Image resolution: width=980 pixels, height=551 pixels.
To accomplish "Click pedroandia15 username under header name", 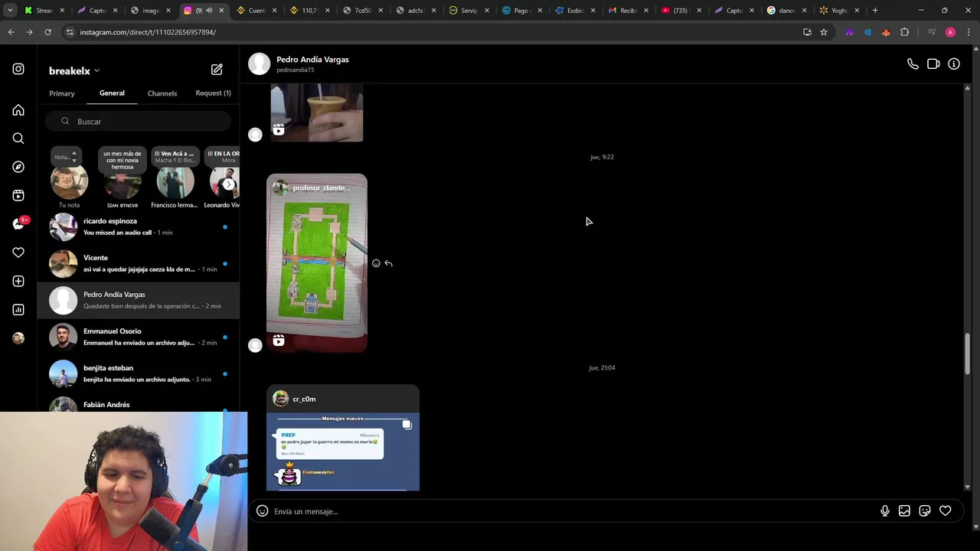I will [x=295, y=70].
